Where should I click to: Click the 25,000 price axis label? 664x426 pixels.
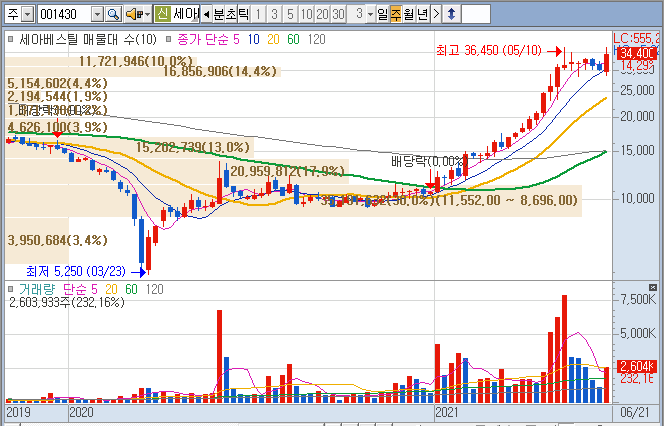pyautogui.click(x=637, y=90)
